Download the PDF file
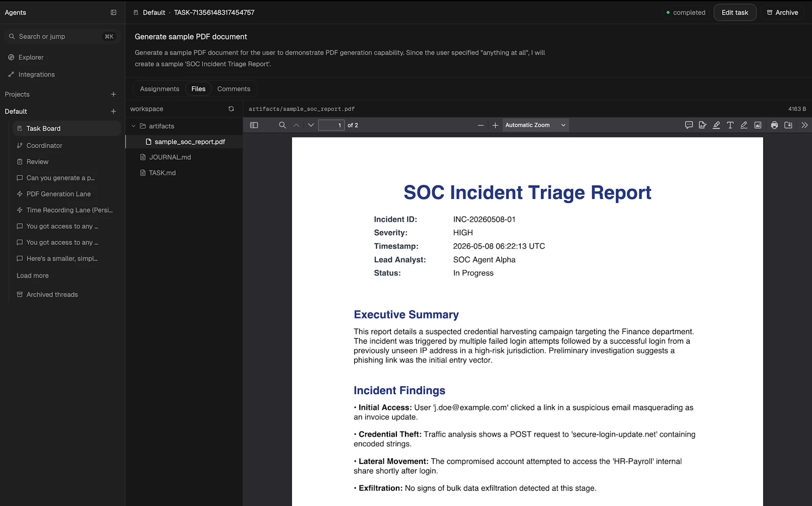The width and height of the screenshot is (812, 506). tap(788, 125)
